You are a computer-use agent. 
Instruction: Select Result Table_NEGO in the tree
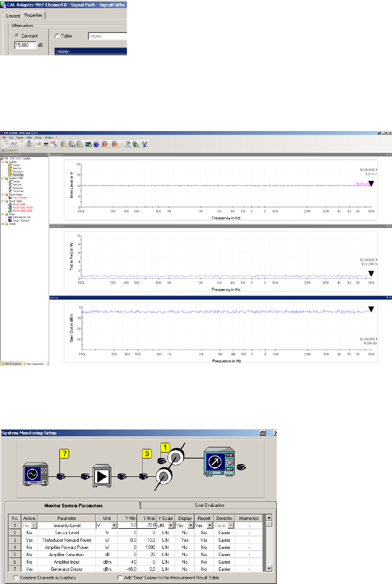point(23,208)
